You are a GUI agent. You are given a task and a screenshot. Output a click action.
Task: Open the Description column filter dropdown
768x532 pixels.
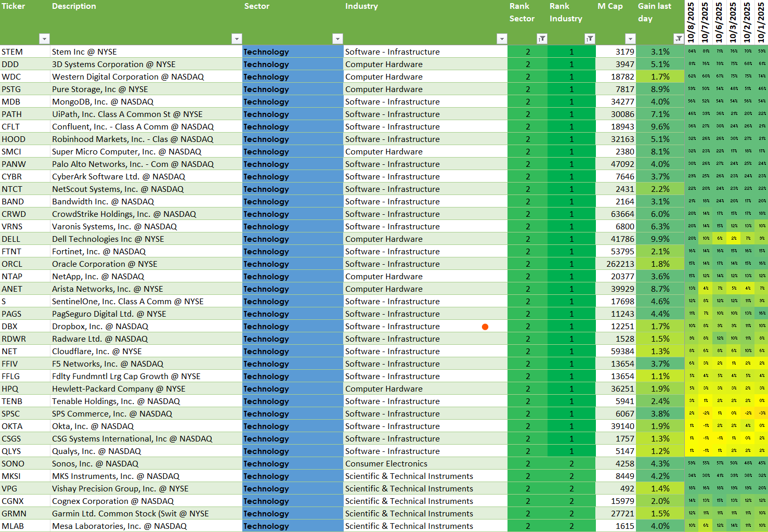click(x=237, y=39)
